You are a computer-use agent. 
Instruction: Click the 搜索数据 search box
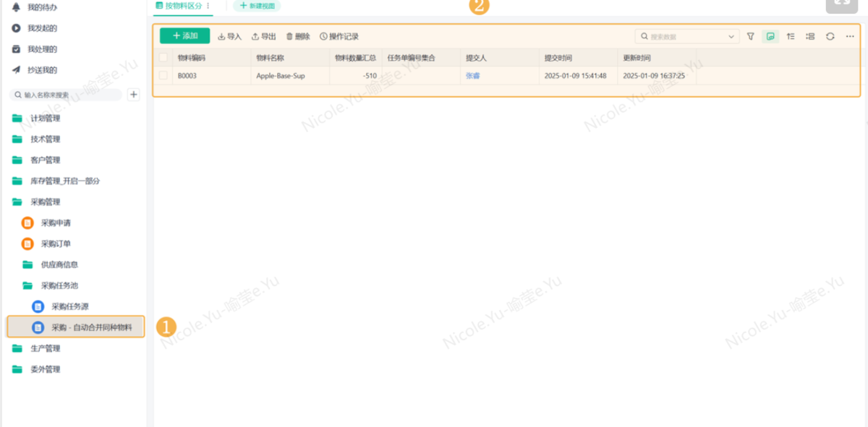[x=687, y=36]
